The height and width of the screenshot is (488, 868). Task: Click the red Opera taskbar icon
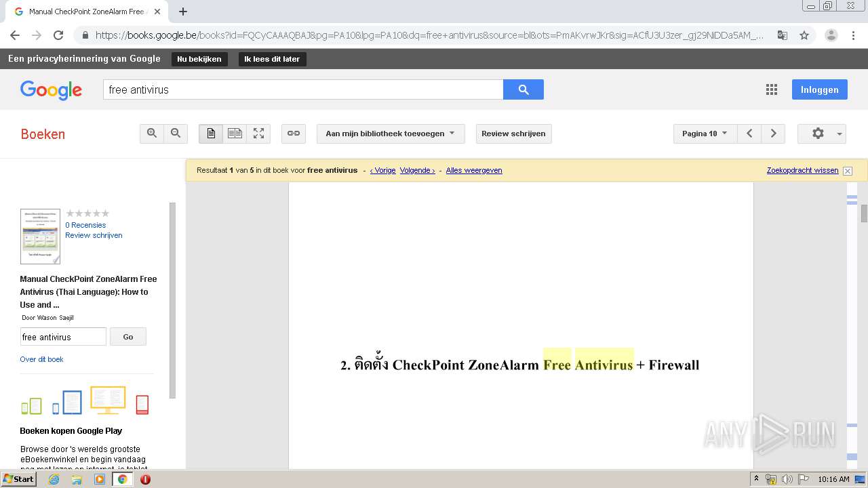[x=145, y=479]
